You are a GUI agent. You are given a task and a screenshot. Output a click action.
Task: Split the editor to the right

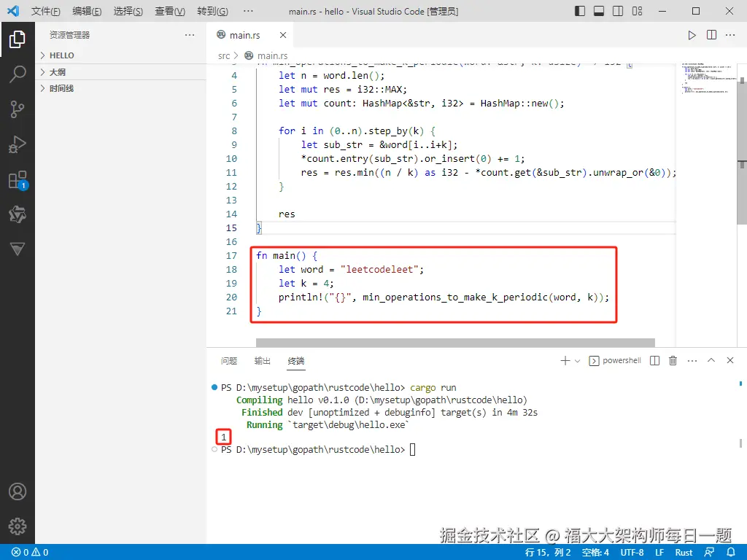711,35
